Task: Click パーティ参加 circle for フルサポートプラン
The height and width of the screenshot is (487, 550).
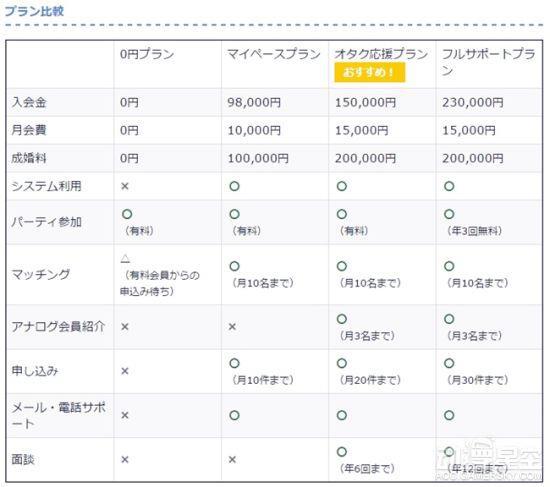Action: click(x=449, y=214)
